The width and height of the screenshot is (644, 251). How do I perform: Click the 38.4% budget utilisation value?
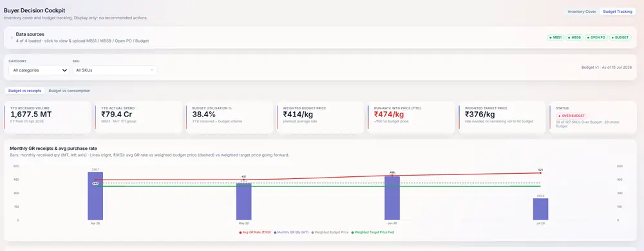[x=204, y=115]
